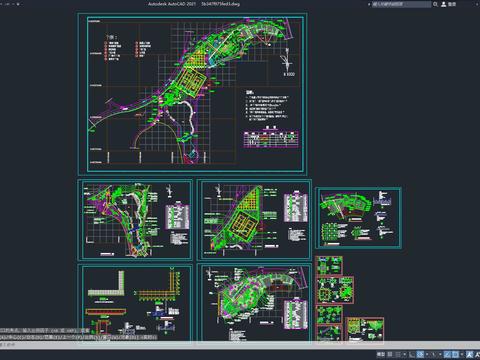
Task: Click the sports court detail plan sheet
Action: [254, 220]
